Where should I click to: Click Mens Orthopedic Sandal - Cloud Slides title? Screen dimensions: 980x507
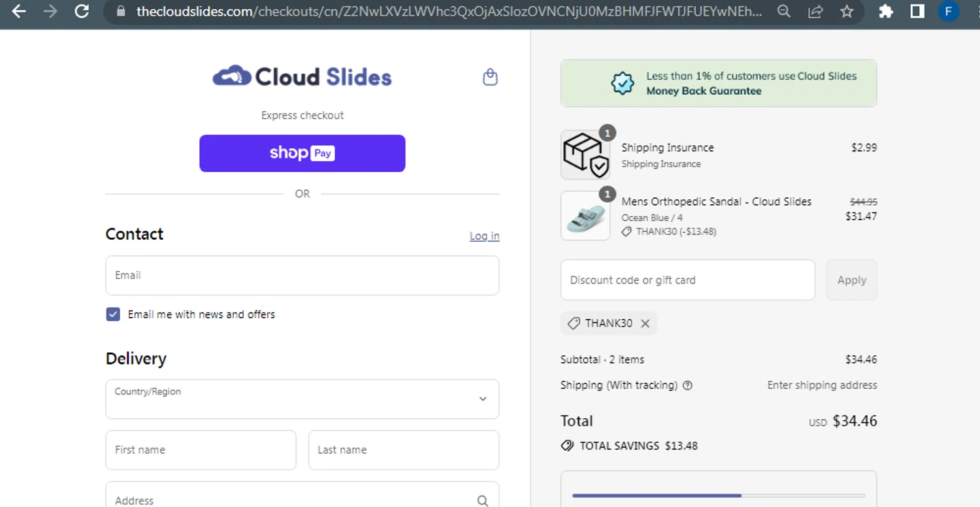716,202
